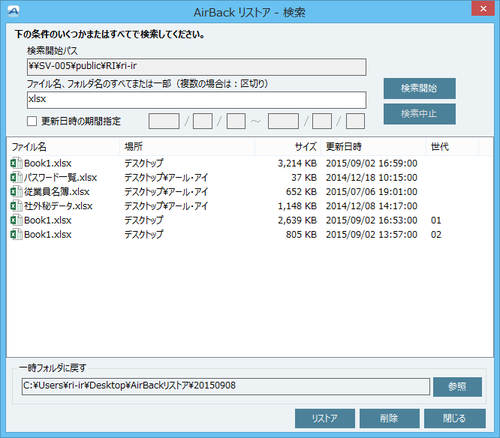Enable the 更新日時の期間指定 checkbox
Image resolution: width=500 pixels, height=438 pixels.
(x=32, y=121)
